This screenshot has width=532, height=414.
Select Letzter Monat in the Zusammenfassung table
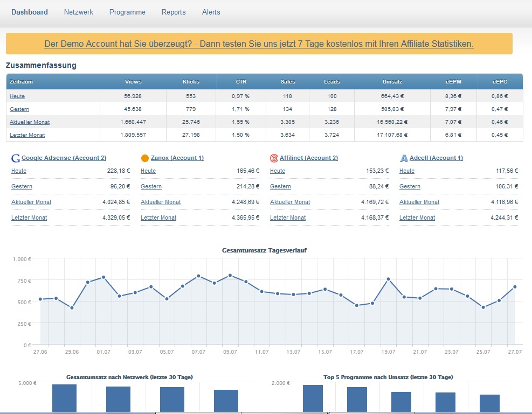tap(27, 135)
